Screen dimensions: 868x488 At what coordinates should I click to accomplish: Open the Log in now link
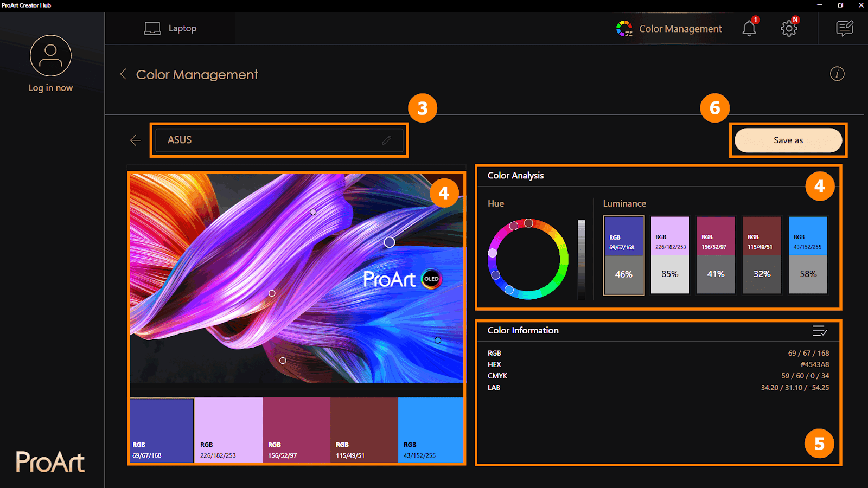[x=50, y=88]
